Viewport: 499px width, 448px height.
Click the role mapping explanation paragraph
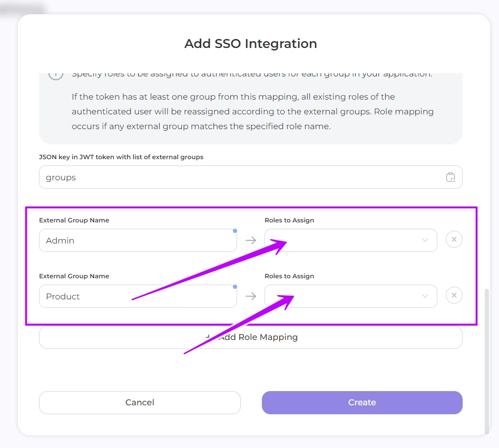[x=253, y=112]
